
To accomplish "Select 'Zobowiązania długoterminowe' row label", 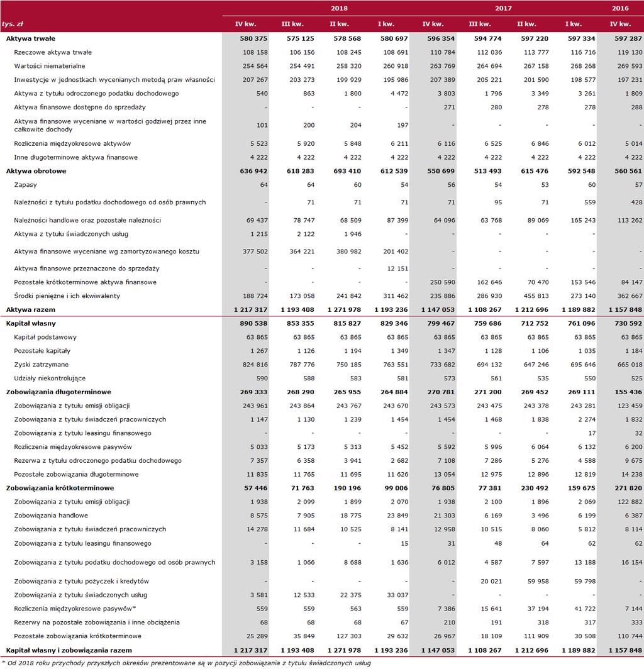I will 58,392.
